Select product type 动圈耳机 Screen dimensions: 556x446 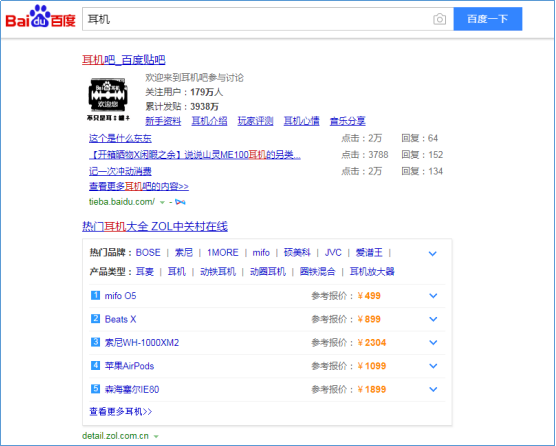pos(268,272)
